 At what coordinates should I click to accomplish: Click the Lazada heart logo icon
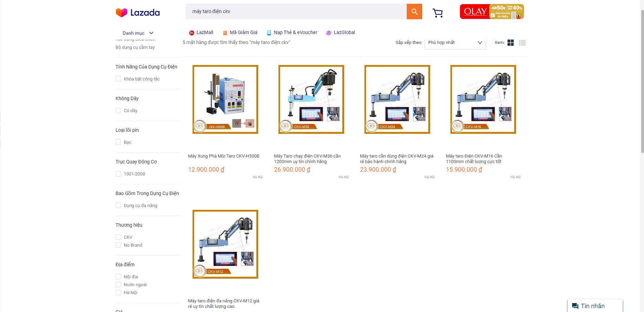point(121,13)
